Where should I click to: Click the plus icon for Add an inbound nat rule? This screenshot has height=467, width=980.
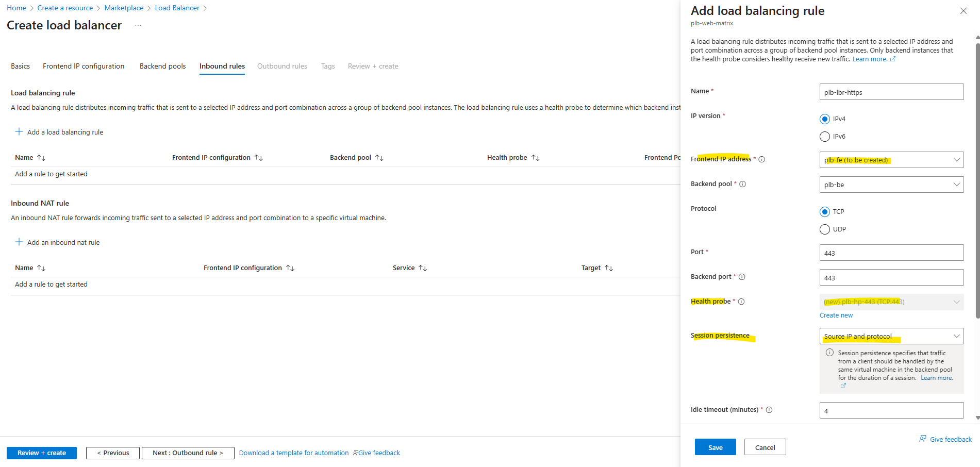point(19,242)
